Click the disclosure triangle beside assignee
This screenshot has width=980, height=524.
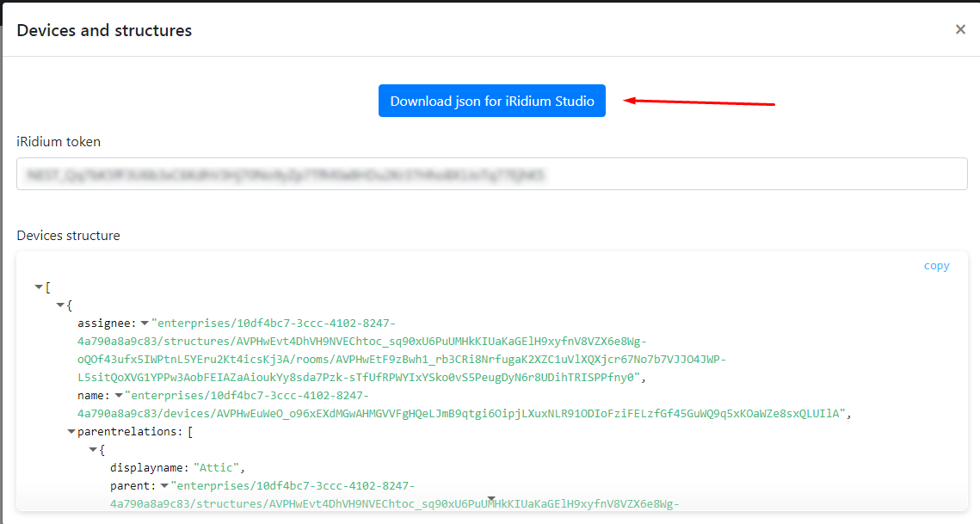(x=143, y=322)
